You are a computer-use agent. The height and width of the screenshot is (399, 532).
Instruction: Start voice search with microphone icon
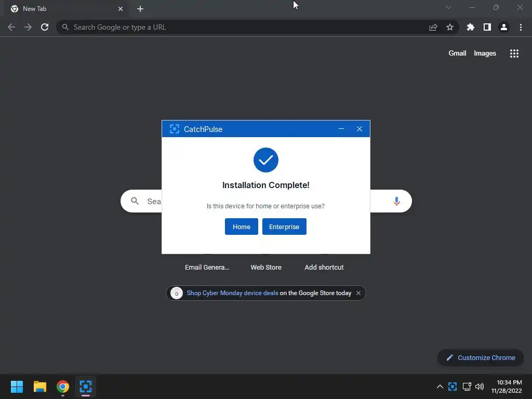(x=396, y=201)
